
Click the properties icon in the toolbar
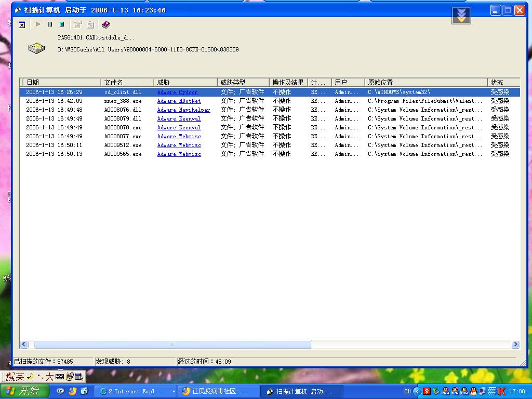point(78,24)
